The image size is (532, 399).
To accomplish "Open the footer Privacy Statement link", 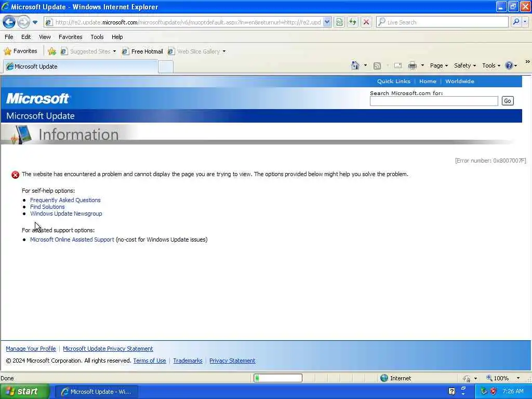I will (x=232, y=361).
